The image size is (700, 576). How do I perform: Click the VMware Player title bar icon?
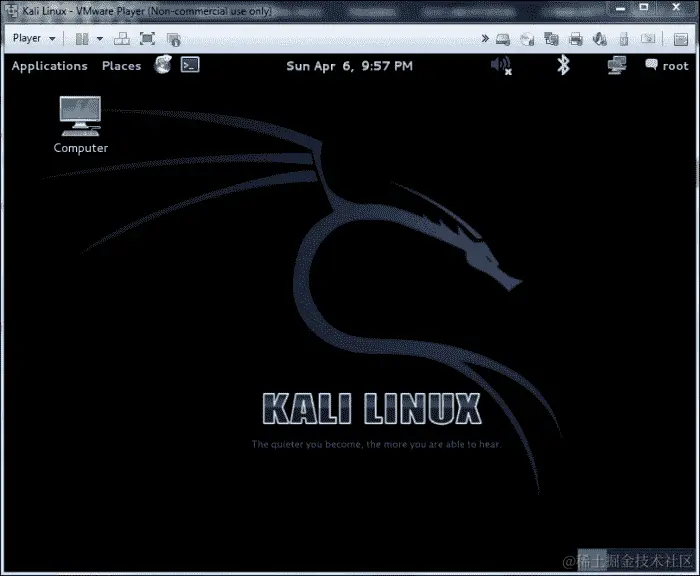tap(12, 11)
